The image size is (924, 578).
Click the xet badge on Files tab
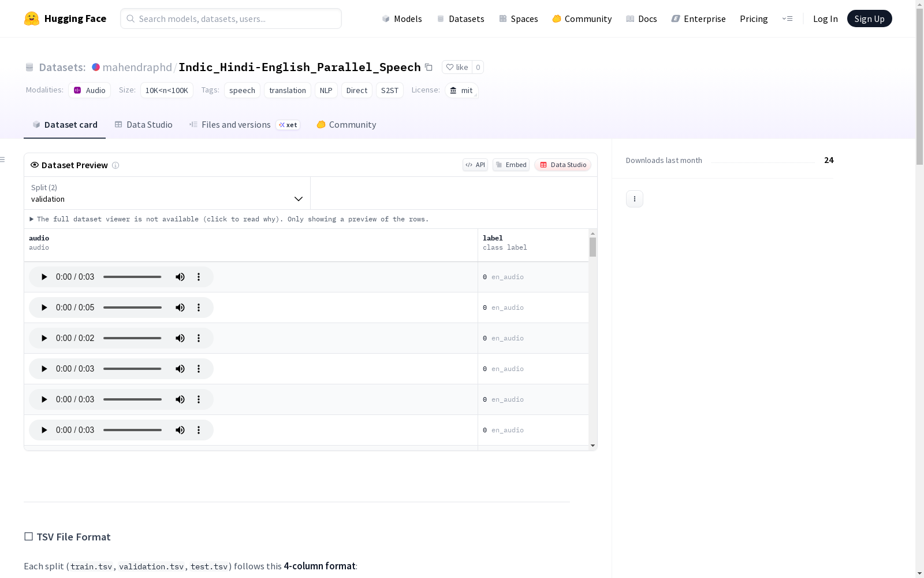point(288,125)
